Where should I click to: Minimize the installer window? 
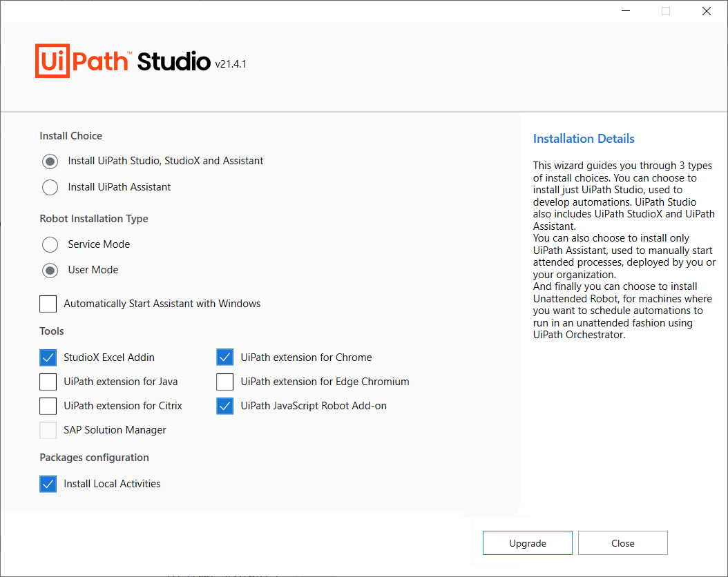click(x=626, y=11)
